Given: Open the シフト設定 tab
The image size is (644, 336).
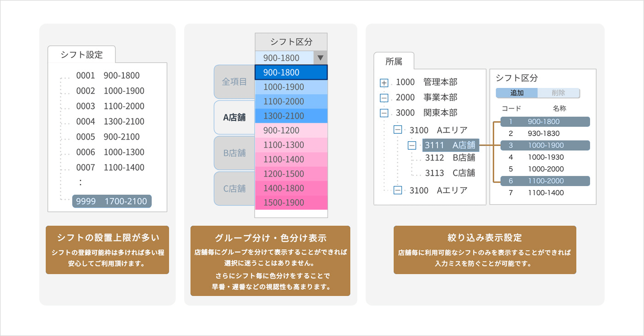Looking at the screenshot, I should (x=82, y=55).
